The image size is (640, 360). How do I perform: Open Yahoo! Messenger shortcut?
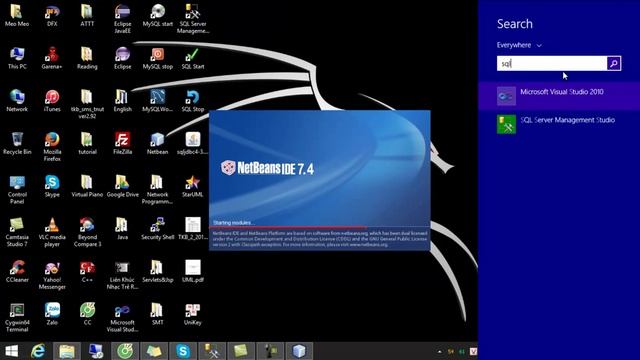52,275
